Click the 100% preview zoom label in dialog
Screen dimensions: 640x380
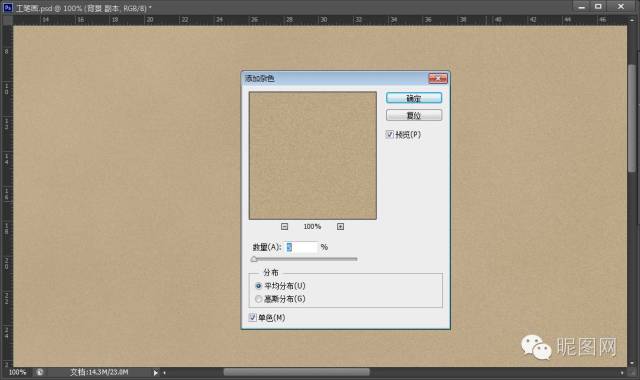(x=312, y=227)
